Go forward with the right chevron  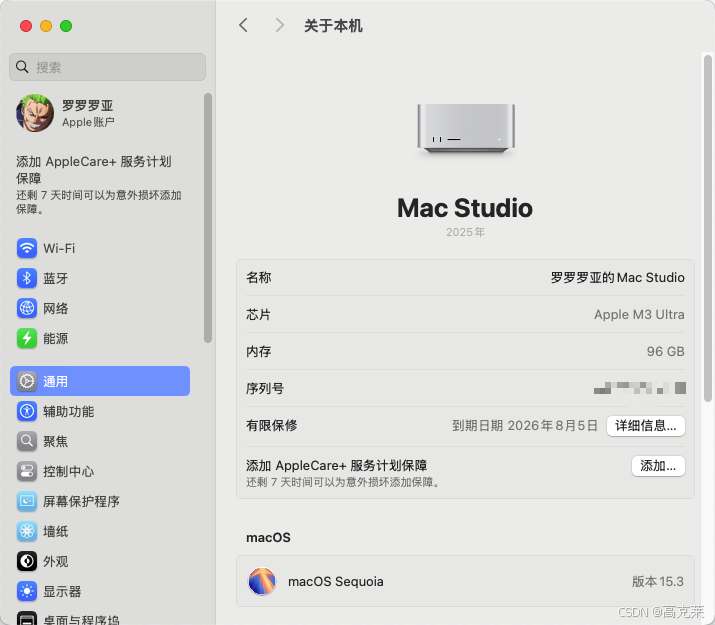[280, 25]
